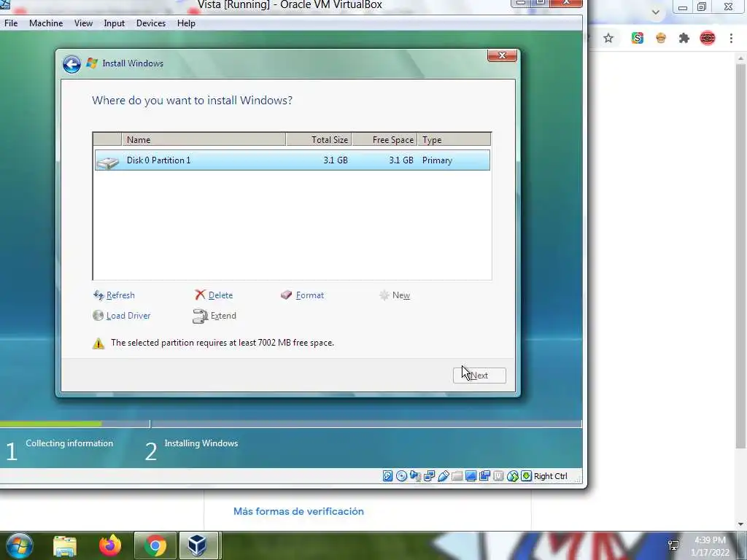This screenshot has width=747, height=560.
Task: Click hard disk activity icon in VirtualBox status bar
Action: pyautogui.click(x=388, y=476)
